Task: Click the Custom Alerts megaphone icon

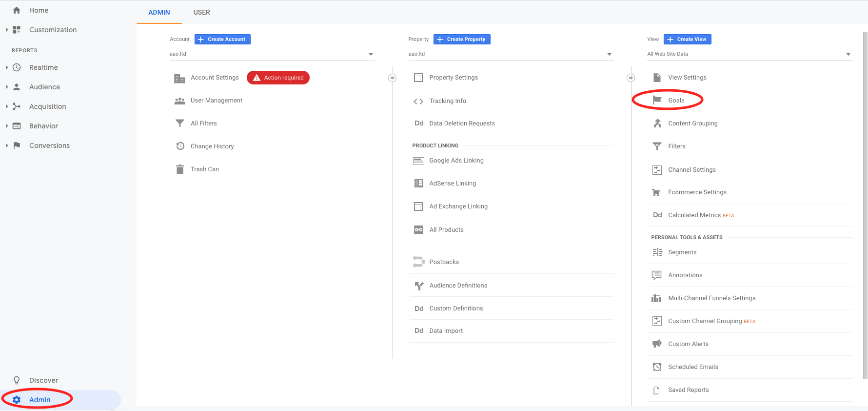Action: [x=657, y=344]
